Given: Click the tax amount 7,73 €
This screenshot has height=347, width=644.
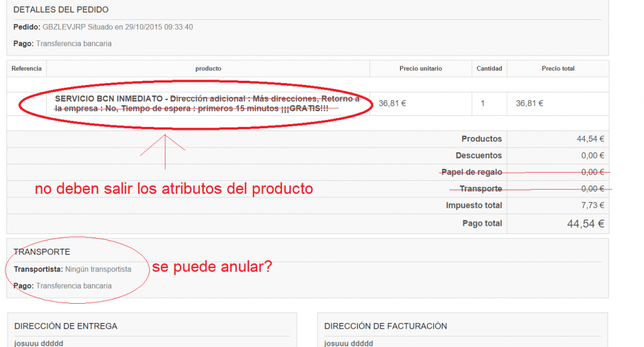Looking at the screenshot, I should pos(592,205).
